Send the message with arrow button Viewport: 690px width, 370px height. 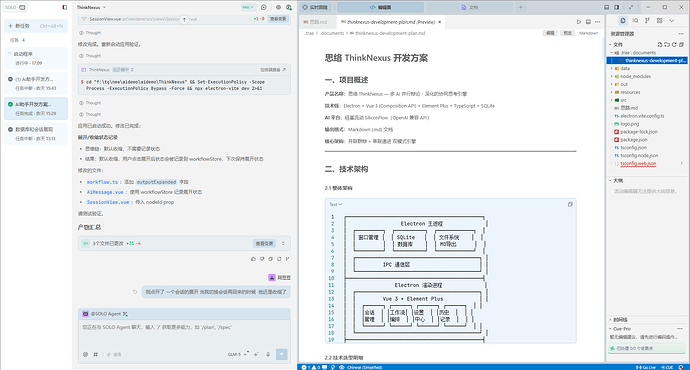tap(282, 354)
